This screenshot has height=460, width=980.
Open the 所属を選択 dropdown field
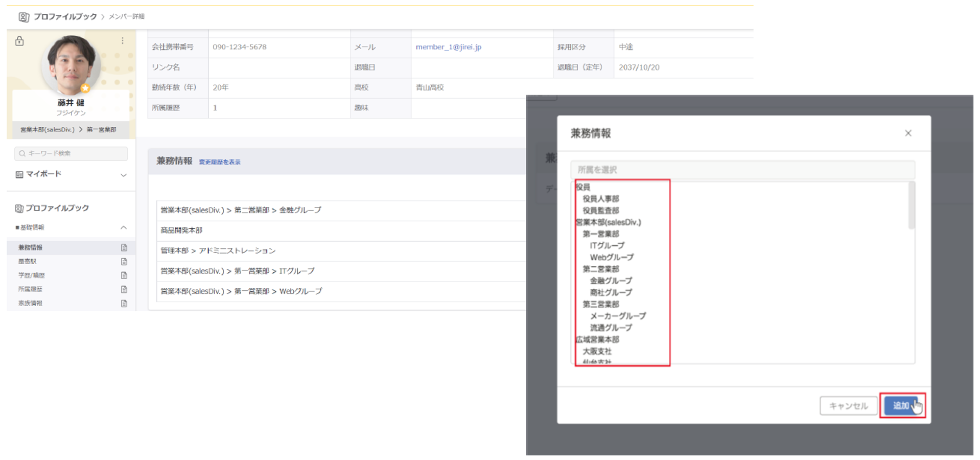[x=742, y=170]
